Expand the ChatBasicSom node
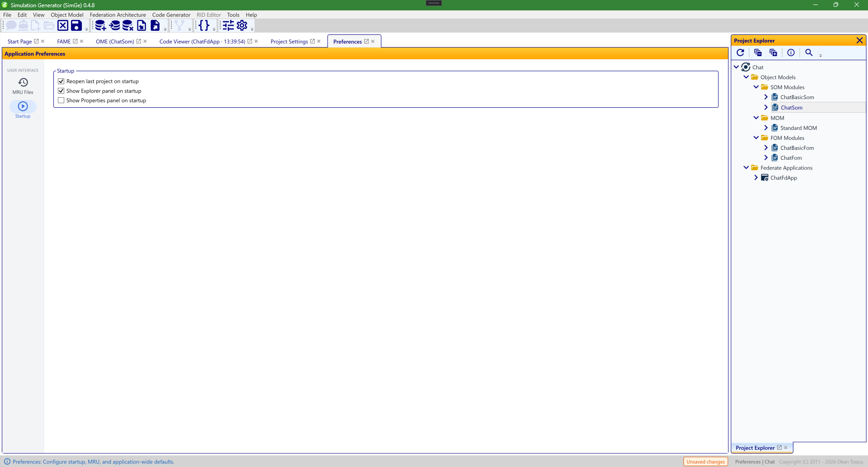868x467 pixels. tap(766, 97)
